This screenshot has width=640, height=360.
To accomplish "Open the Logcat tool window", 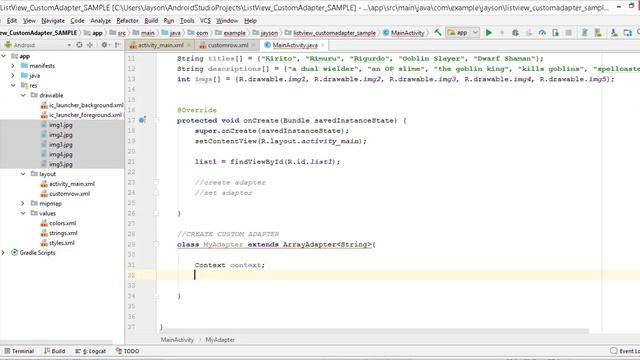I will click(x=90, y=351).
